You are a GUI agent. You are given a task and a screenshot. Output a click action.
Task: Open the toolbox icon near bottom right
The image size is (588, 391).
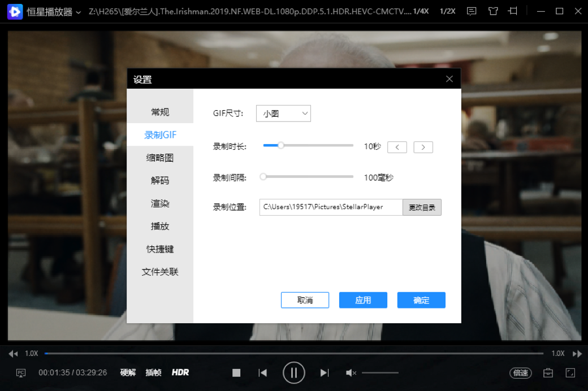(547, 373)
